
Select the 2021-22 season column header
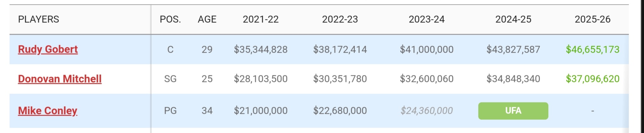click(261, 19)
